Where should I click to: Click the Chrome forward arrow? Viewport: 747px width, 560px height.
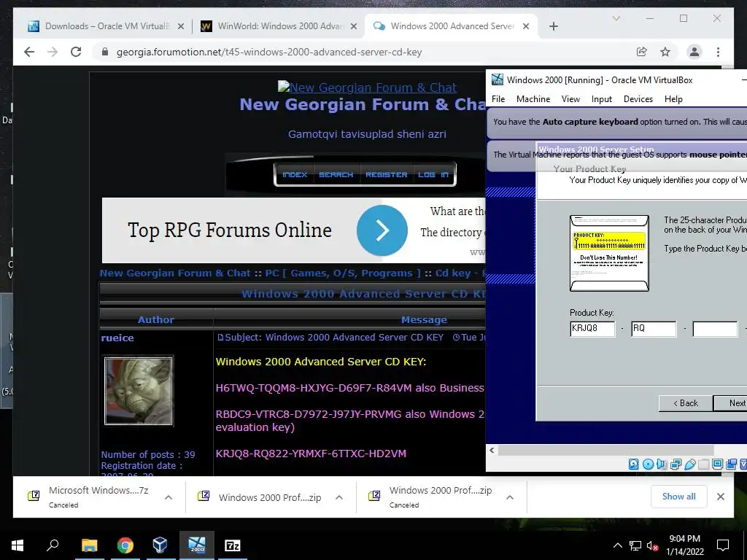(x=53, y=52)
